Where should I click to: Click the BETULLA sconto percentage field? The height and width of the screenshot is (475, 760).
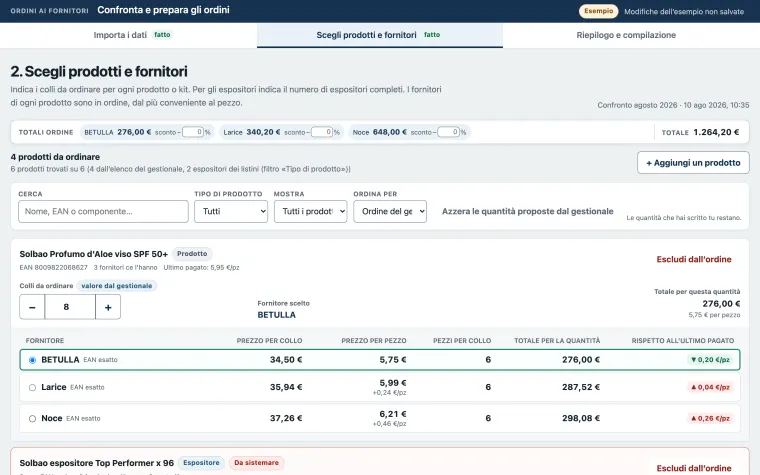point(193,132)
